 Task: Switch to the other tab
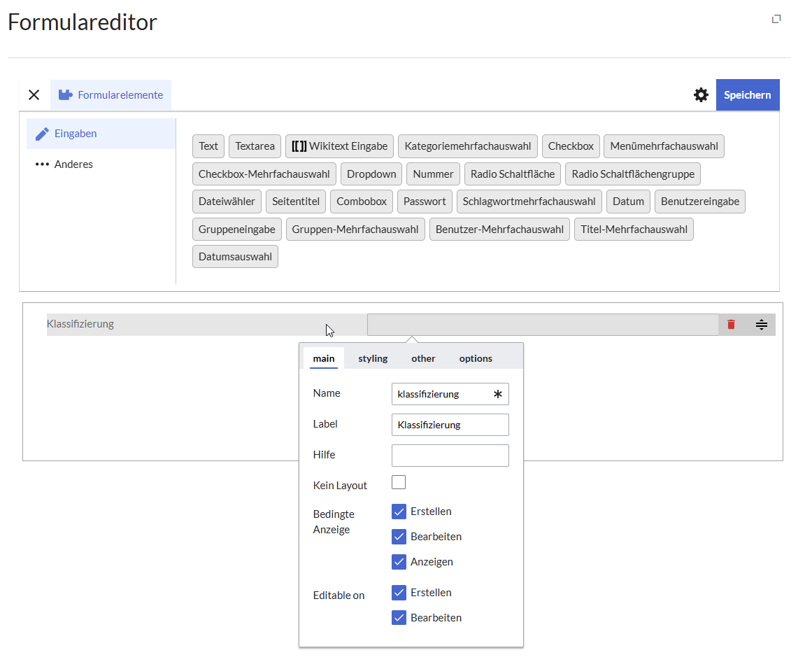coord(423,358)
